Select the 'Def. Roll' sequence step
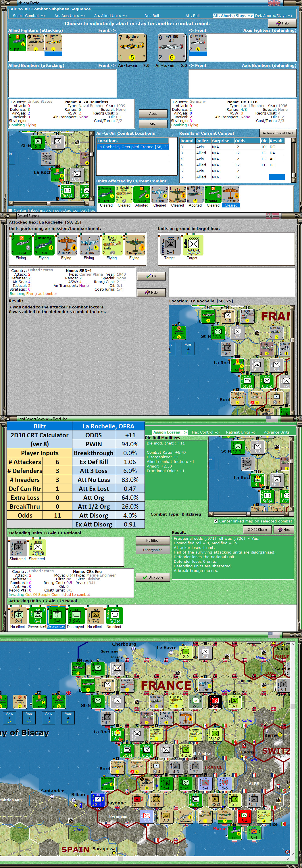Image resolution: width=302 pixels, height=868 pixels. [x=151, y=16]
